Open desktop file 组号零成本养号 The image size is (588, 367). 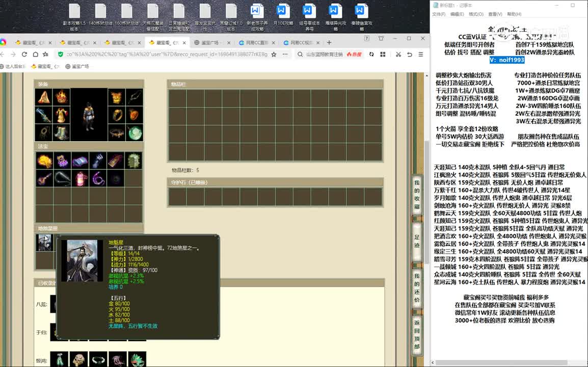pyautogui.click(x=309, y=18)
